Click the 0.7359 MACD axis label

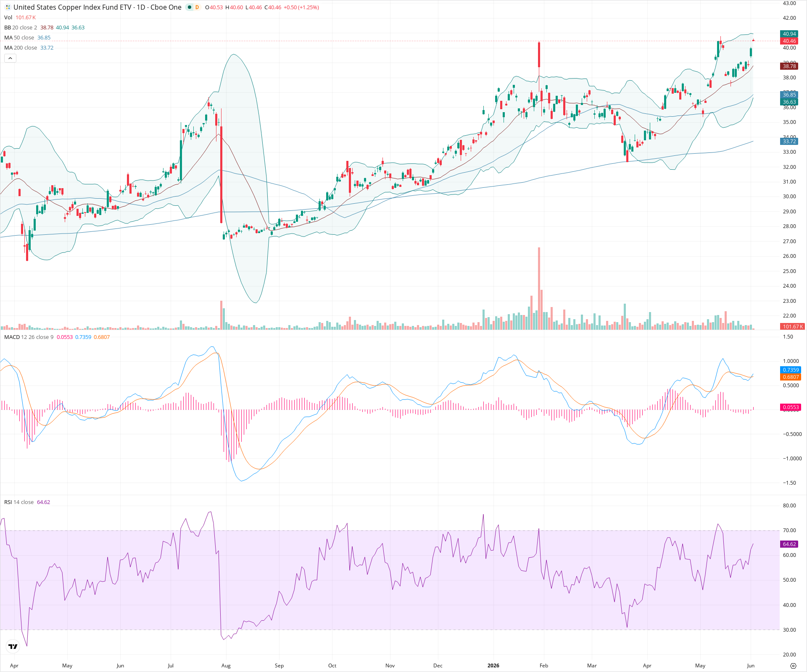click(791, 370)
